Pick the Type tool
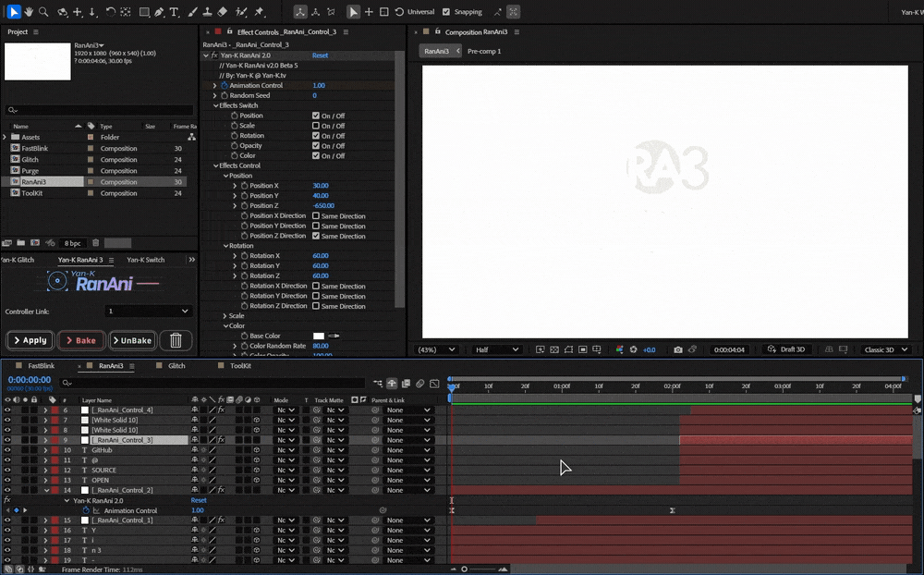Screen dimensions: 924x575 pos(174,12)
